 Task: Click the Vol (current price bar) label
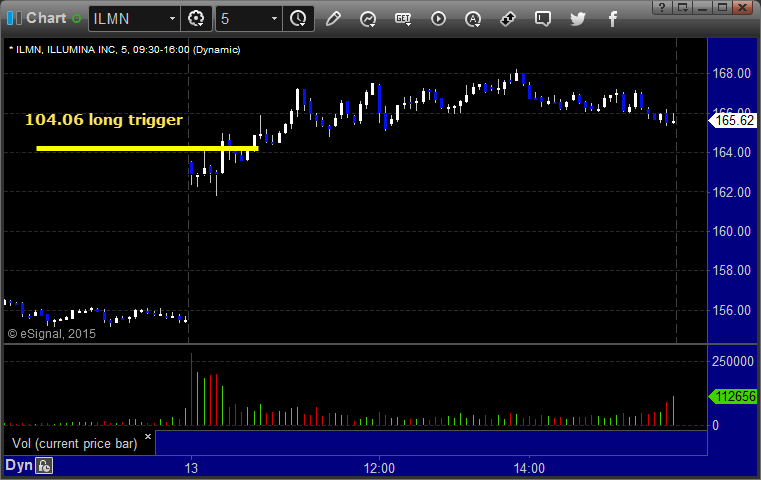[x=75, y=444]
